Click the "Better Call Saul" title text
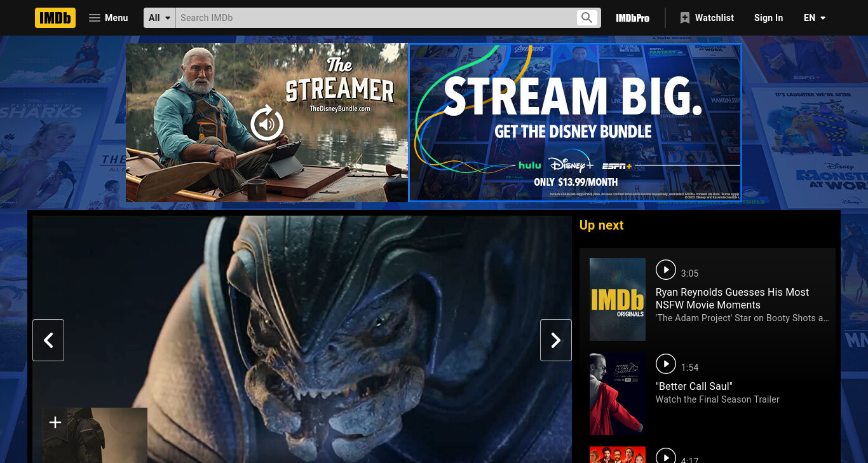 [694, 386]
